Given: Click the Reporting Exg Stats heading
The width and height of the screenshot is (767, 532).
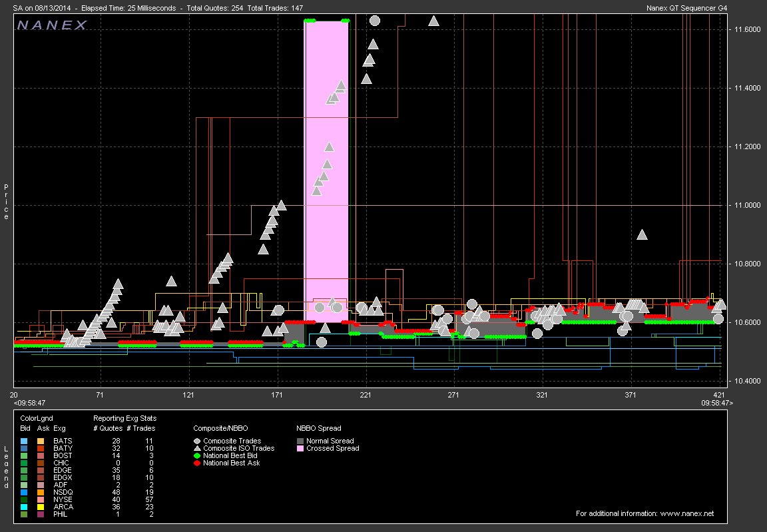Looking at the screenshot, I should pyautogui.click(x=125, y=419).
